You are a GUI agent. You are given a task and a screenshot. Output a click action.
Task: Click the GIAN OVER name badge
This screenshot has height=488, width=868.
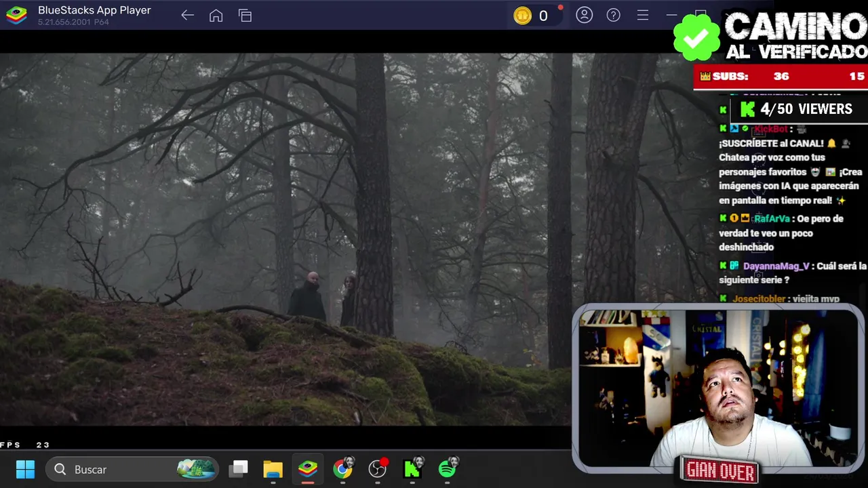point(720,470)
